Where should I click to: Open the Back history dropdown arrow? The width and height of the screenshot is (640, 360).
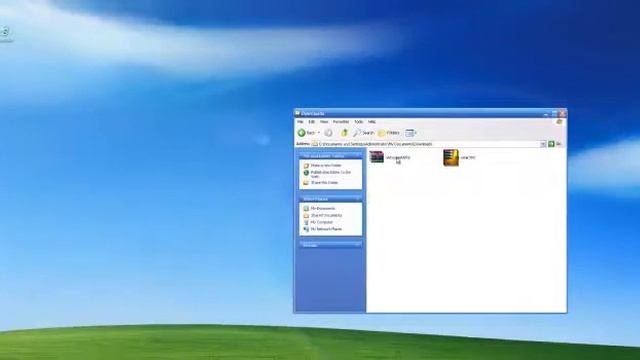coord(319,133)
